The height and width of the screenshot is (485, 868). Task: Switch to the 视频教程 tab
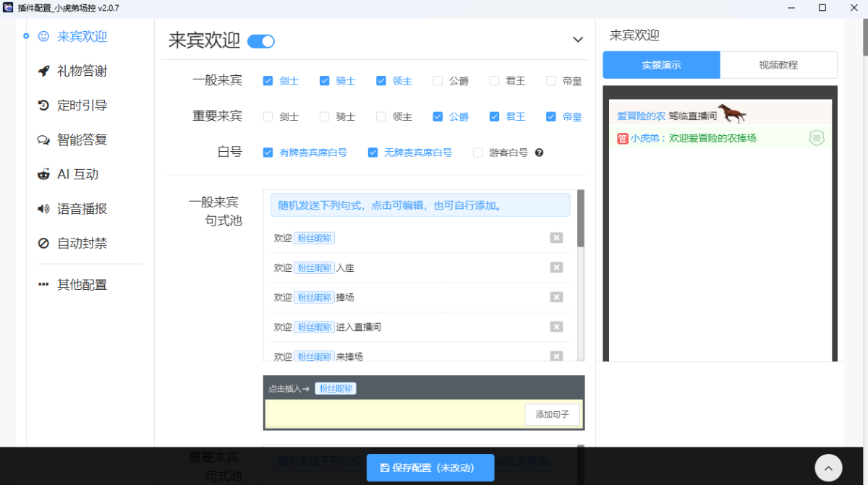pos(779,64)
